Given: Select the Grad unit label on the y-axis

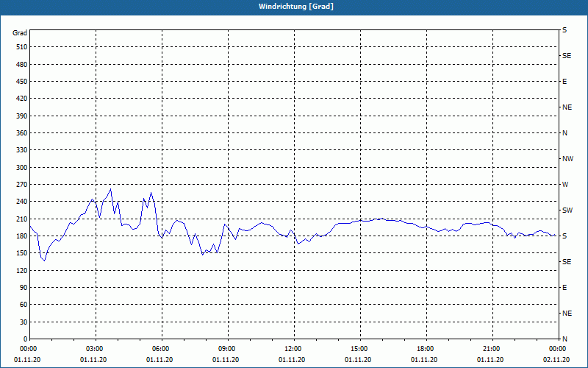Looking at the screenshot, I should coord(20,33).
